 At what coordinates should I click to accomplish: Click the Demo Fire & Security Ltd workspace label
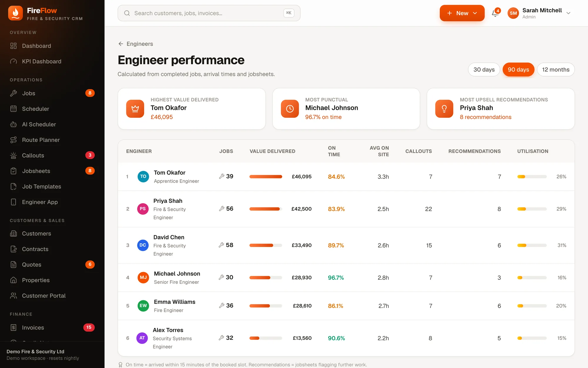point(35,352)
